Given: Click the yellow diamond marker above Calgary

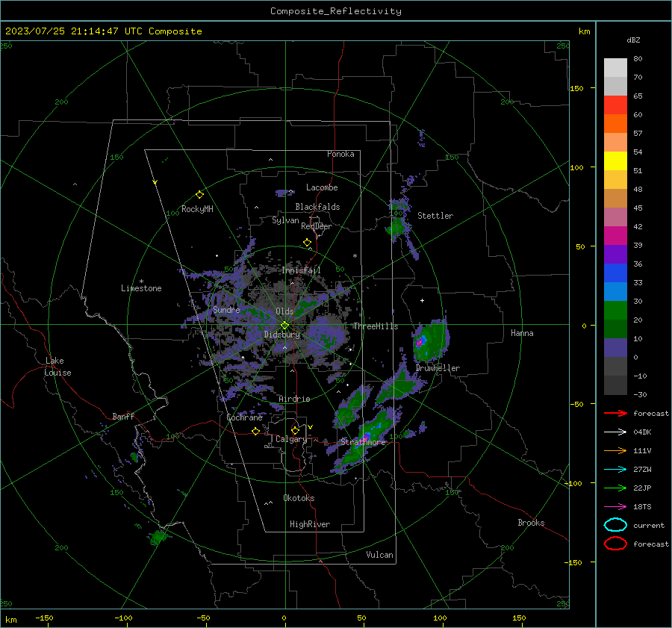Looking at the screenshot, I should [x=295, y=430].
